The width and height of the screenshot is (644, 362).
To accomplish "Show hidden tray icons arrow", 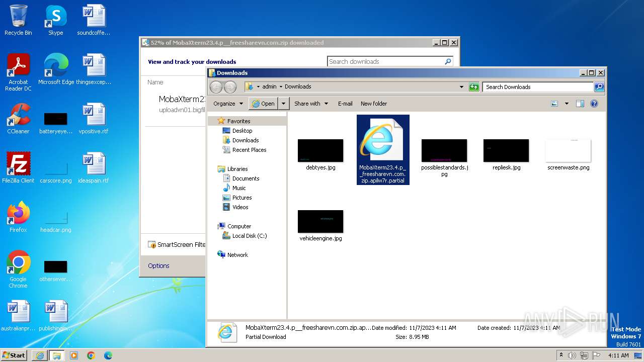I will pos(561,355).
